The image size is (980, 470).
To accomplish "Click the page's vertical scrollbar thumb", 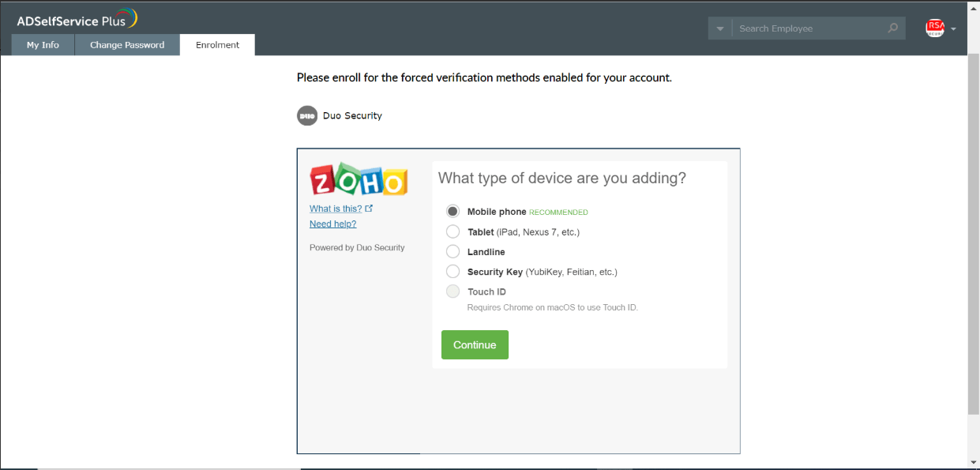I will tap(973, 237).
